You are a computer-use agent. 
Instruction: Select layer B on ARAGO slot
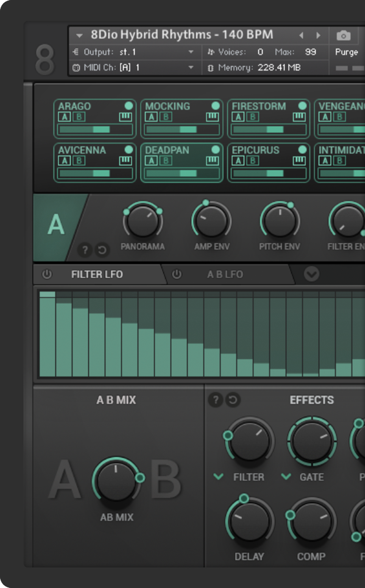tap(79, 117)
